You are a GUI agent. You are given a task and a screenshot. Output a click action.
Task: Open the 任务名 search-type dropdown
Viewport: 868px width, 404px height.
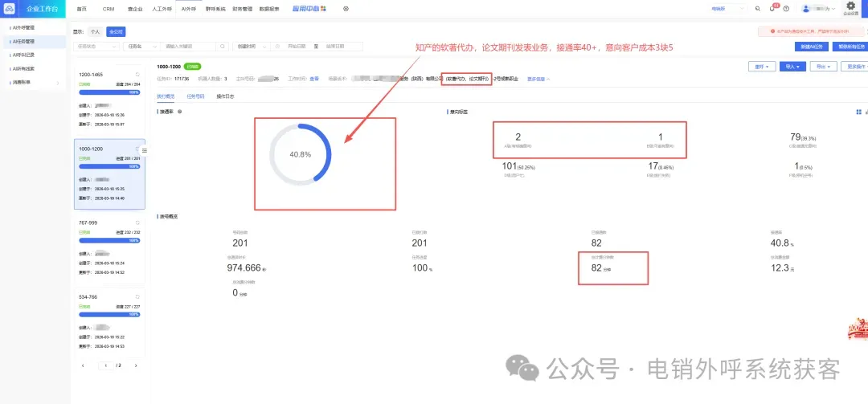point(141,47)
